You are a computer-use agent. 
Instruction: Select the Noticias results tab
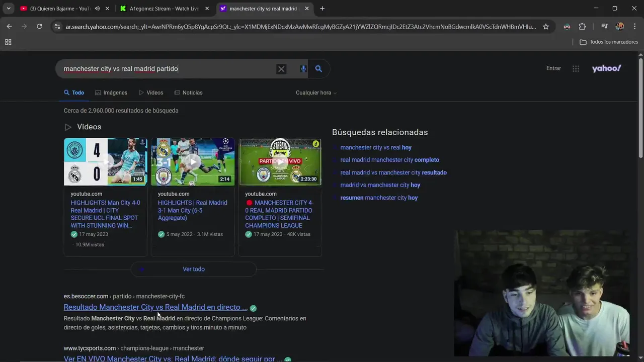(188, 93)
